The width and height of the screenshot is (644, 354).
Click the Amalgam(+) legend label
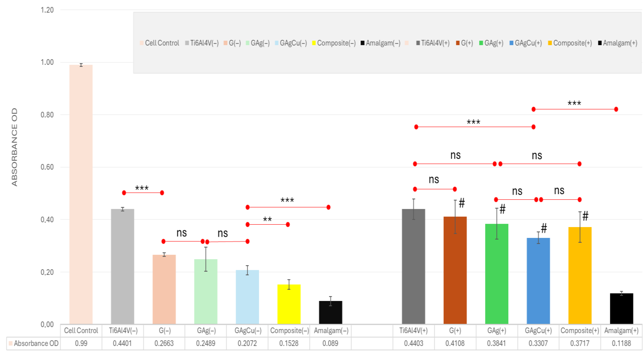(x=620, y=43)
